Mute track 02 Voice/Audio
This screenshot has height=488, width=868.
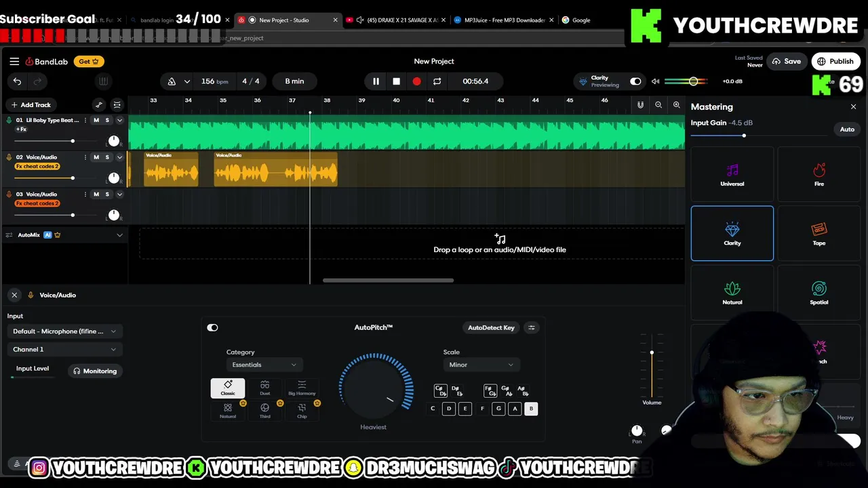96,157
